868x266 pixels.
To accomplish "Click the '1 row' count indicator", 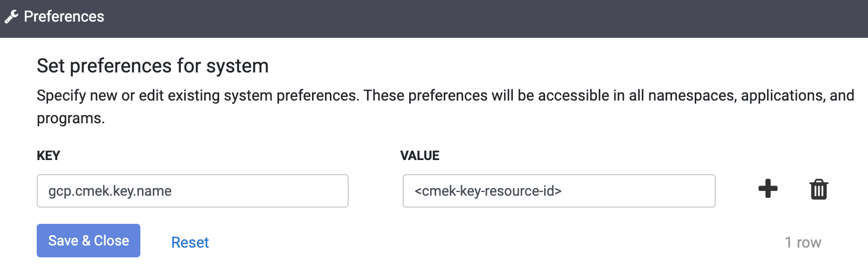I will pyautogui.click(x=803, y=243).
